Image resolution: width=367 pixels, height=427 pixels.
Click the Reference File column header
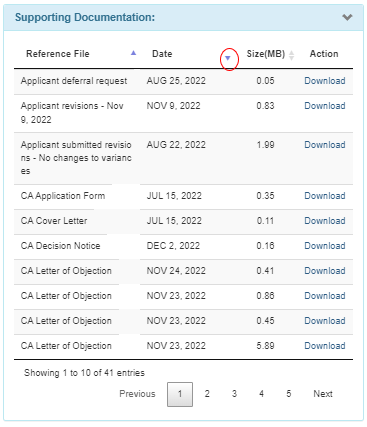pyautogui.click(x=58, y=54)
